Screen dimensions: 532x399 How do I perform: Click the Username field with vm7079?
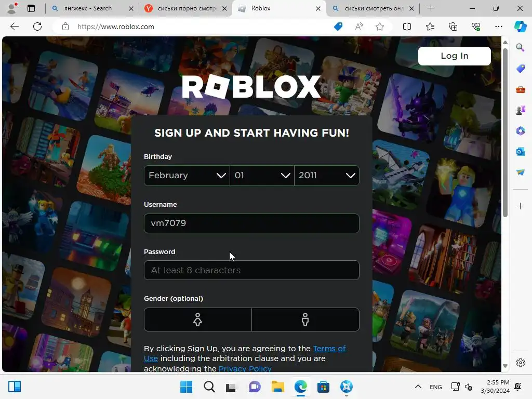pyautogui.click(x=251, y=223)
